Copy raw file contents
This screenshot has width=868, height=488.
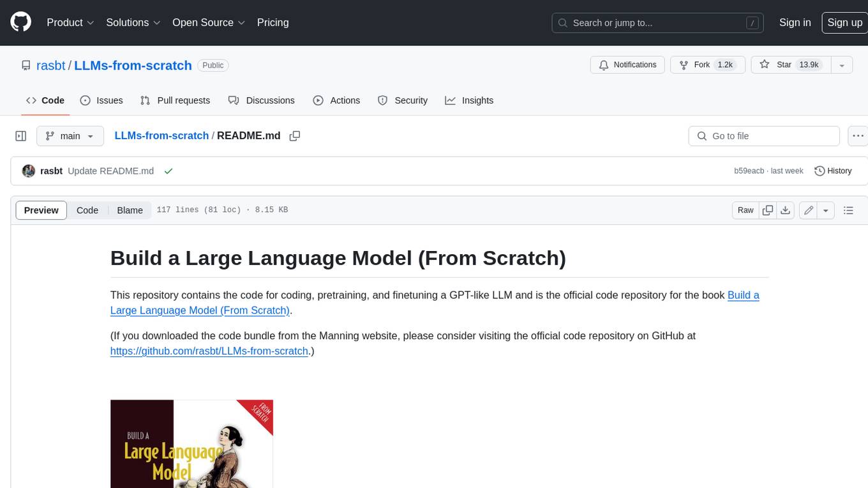click(768, 210)
